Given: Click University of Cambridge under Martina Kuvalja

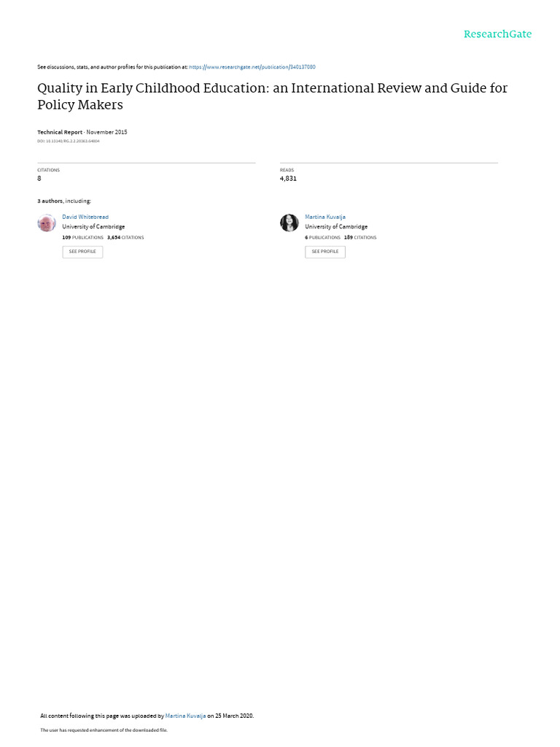Looking at the screenshot, I should [336, 227].
